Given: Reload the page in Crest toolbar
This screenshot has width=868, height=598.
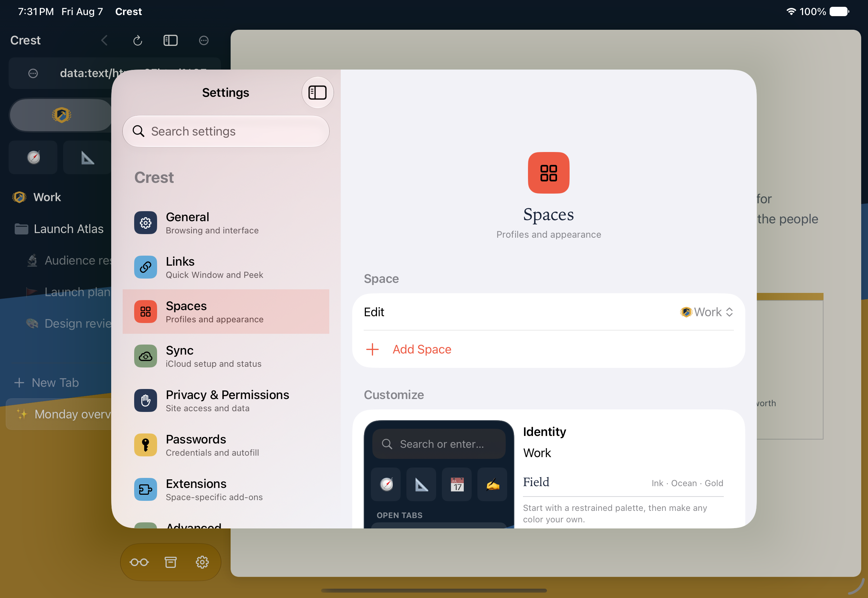Looking at the screenshot, I should [x=137, y=41].
